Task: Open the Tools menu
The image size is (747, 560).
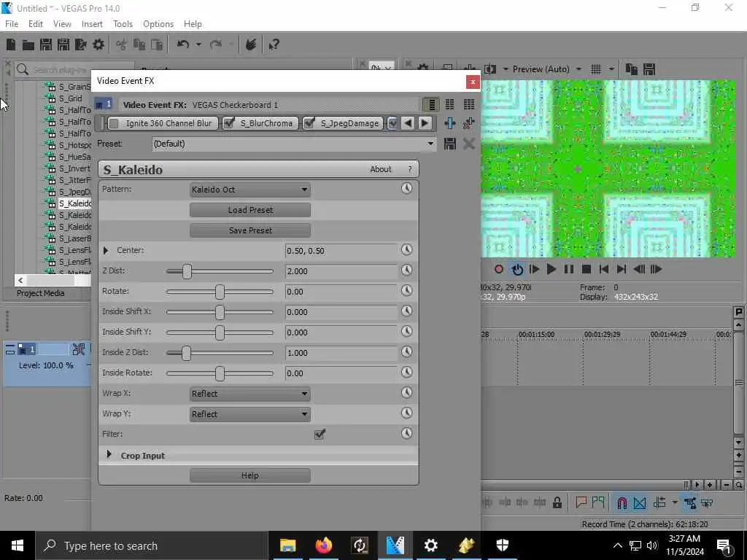Action: tap(123, 24)
